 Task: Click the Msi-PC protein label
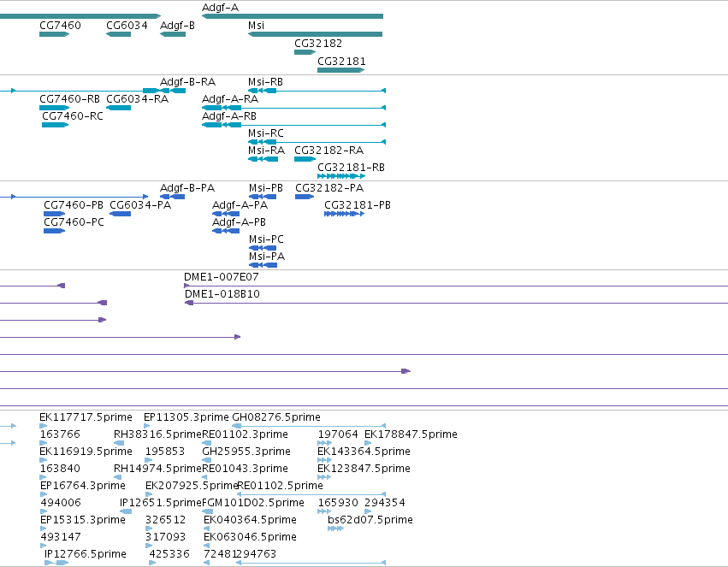coord(267,239)
